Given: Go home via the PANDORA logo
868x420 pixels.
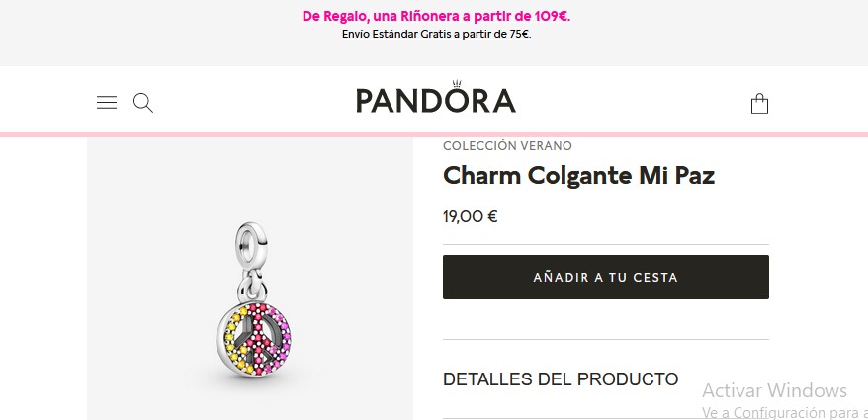Looking at the screenshot, I should [436, 99].
